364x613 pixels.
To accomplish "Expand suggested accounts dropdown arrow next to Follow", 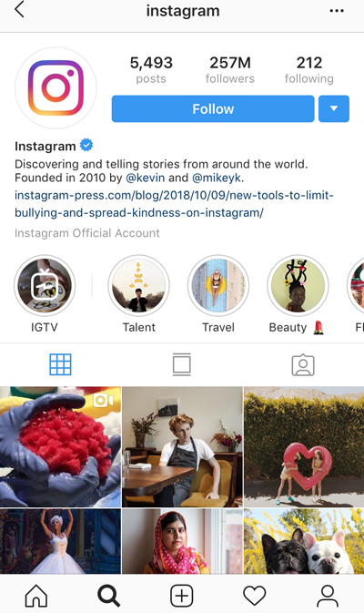I will tap(334, 108).
